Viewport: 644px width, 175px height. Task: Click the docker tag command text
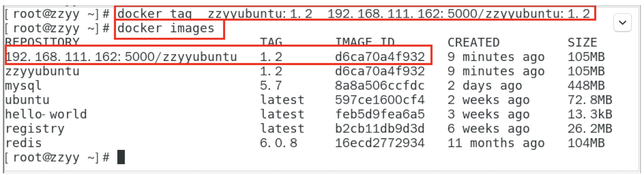click(355, 14)
